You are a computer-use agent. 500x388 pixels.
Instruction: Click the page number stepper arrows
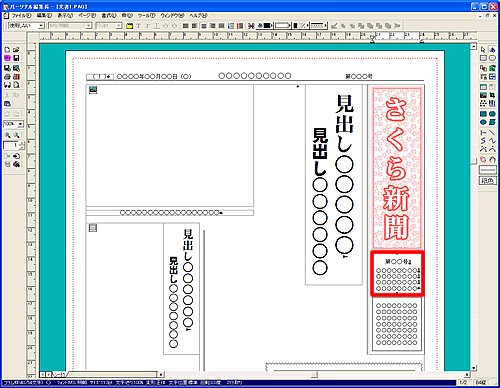tap(22, 145)
